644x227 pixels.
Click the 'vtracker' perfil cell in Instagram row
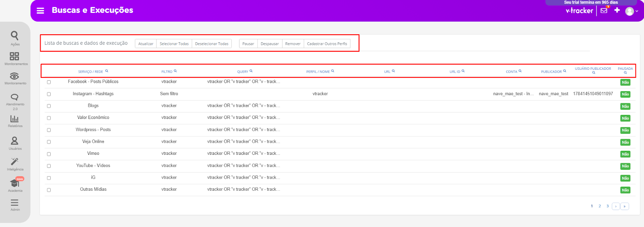[320, 94]
